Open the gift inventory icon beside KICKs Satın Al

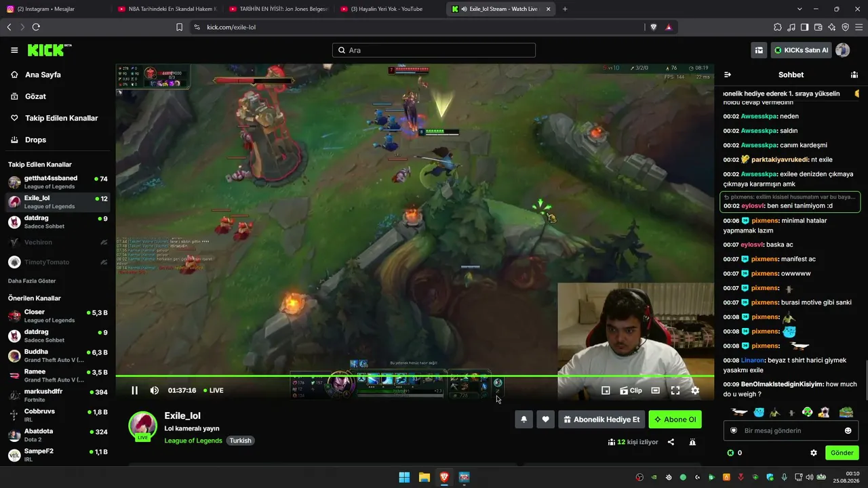pyautogui.click(x=759, y=50)
